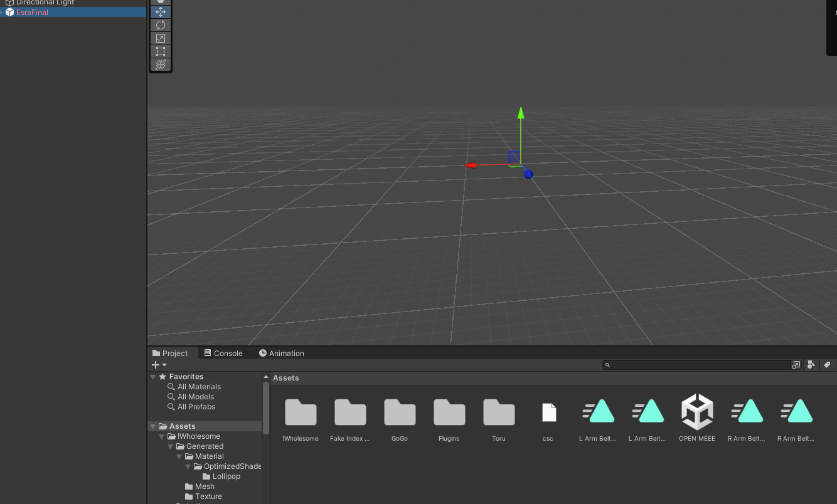
Task: Pick the combined Transform tool
Action: pyautogui.click(x=161, y=65)
